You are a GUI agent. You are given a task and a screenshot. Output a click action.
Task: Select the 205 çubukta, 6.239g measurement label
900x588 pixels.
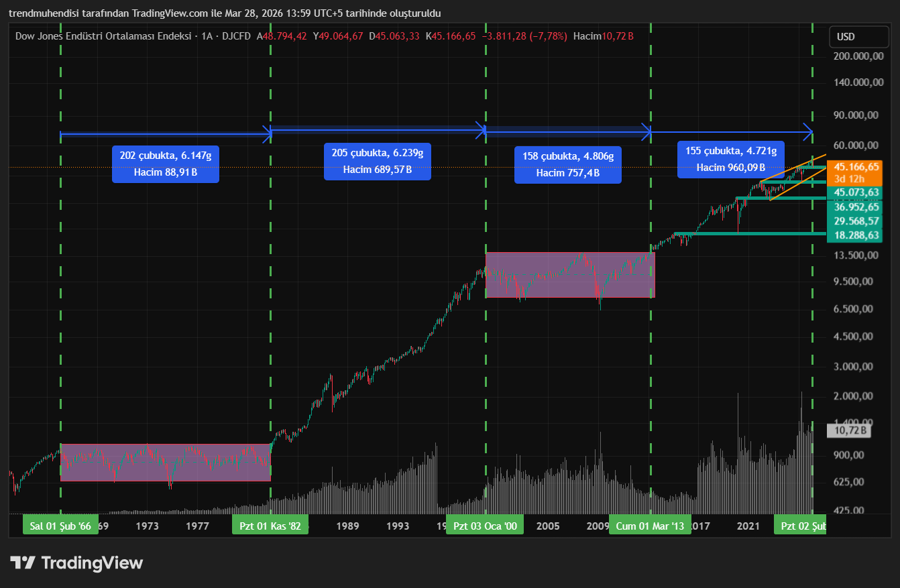click(x=378, y=161)
